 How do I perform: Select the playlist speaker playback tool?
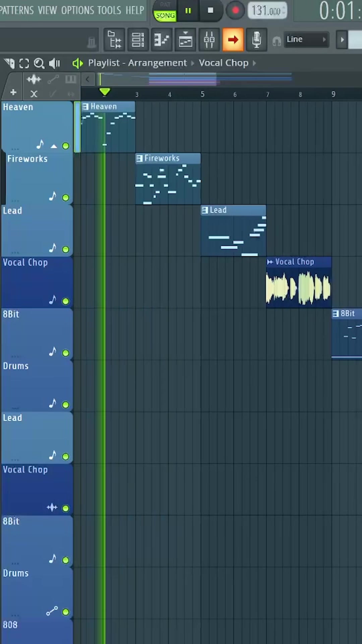(54, 63)
